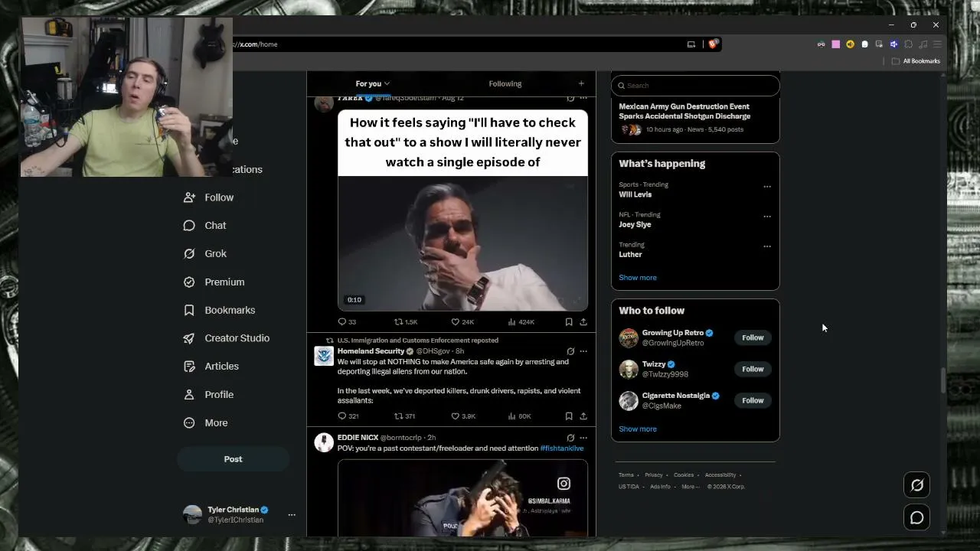Show more in Who to follow
Image resolution: width=980 pixels, height=551 pixels.
[638, 429]
